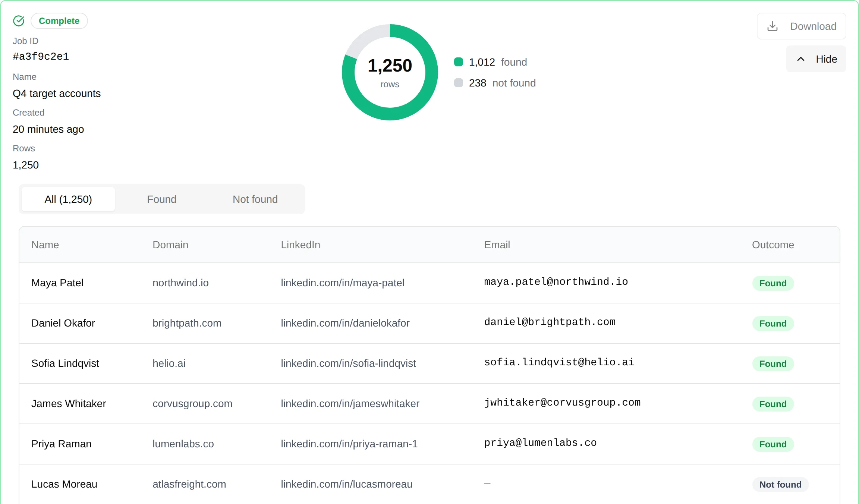The image size is (859, 504).
Task: Open linkedin.com/in/priya-raman-1 link
Action: point(349,444)
